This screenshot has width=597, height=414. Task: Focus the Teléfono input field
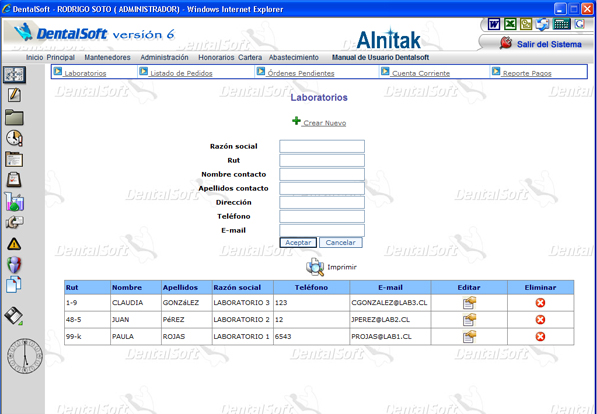322,216
